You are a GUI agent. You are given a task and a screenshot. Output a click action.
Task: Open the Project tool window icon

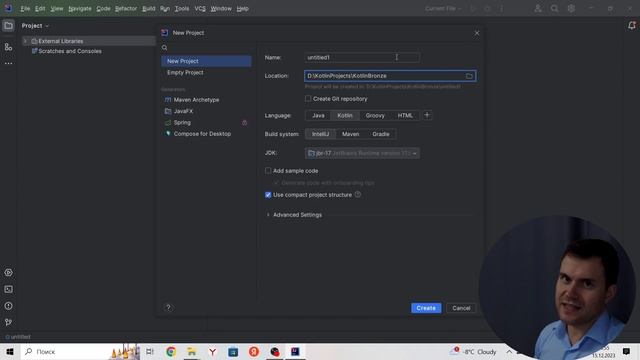(x=8, y=26)
